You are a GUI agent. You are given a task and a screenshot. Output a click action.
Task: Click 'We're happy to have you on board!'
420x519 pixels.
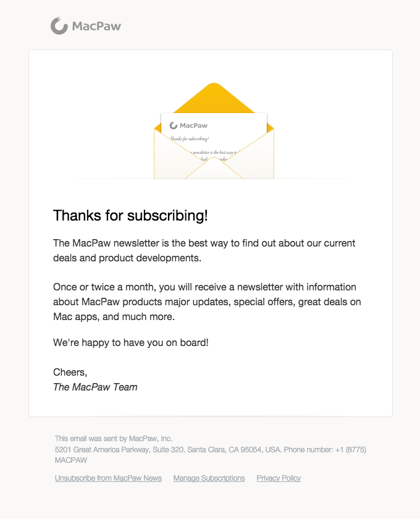tap(131, 342)
